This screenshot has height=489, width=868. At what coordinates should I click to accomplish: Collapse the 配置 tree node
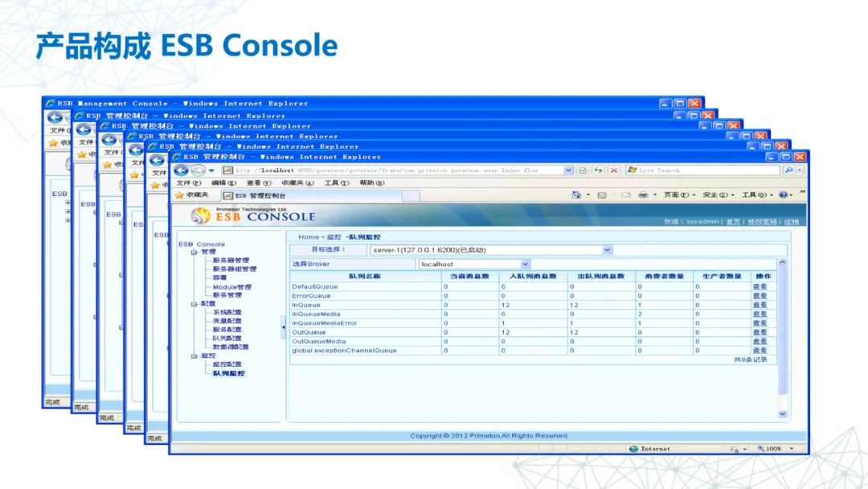194,304
